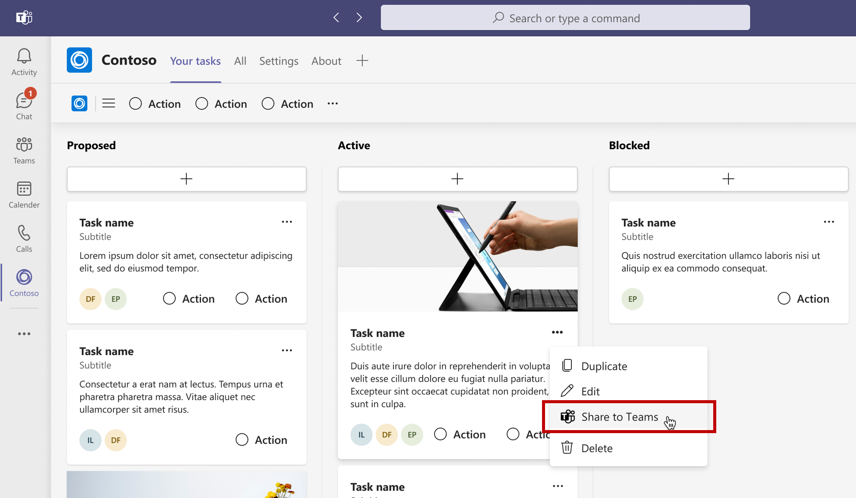Viewport: 856px width, 498px height.
Task: Select the third toolbar Action radio
Action: 268,104
